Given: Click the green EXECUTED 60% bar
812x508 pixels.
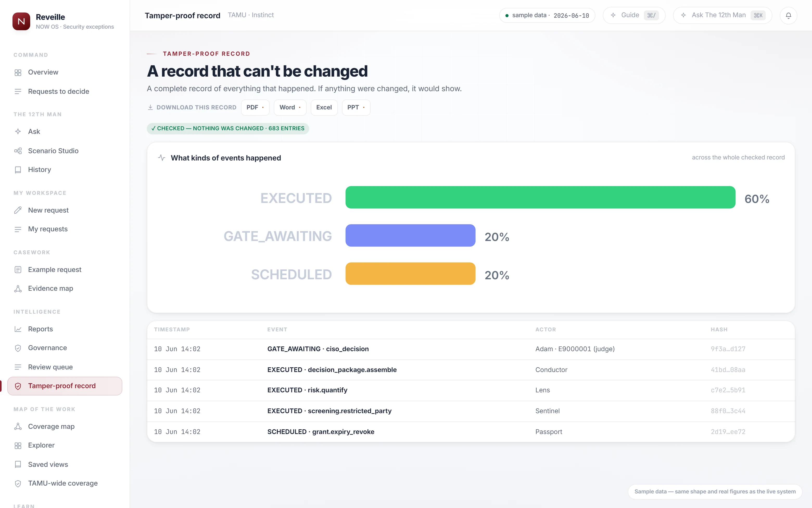Looking at the screenshot, I should pyautogui.click(x=540, y=197).
